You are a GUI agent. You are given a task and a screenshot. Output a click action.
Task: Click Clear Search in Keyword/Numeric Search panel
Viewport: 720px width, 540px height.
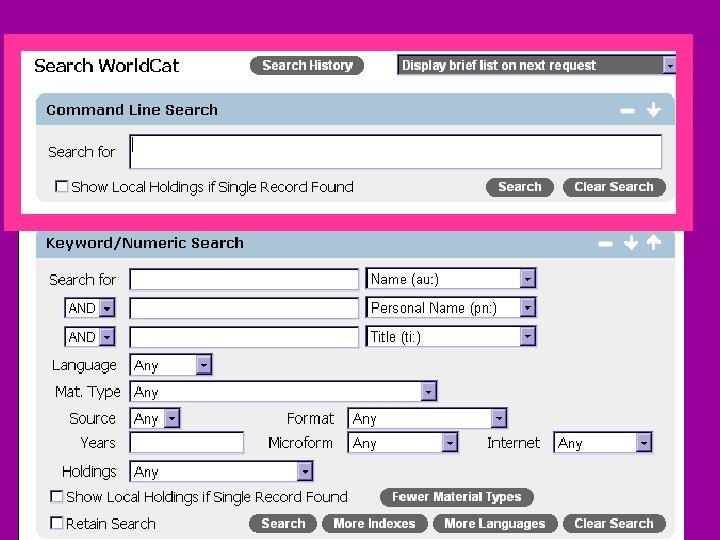click(x=614, y=523)
